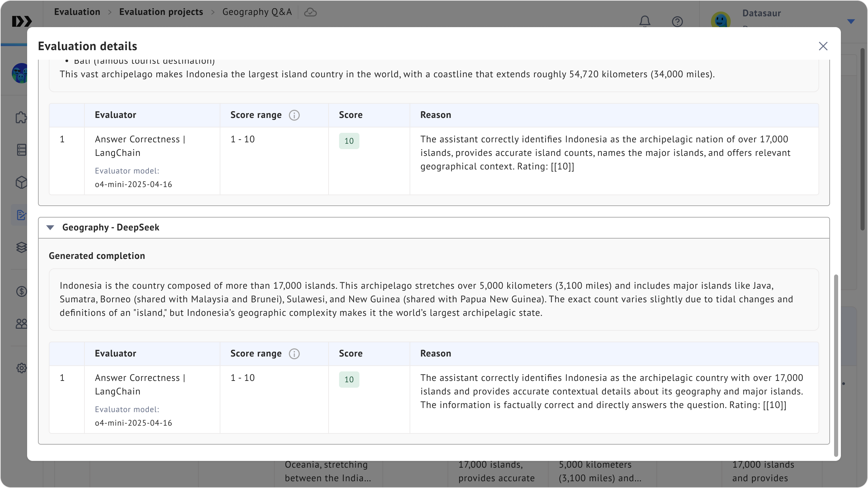Open the cube models icon in sidebar

(21, 182)
